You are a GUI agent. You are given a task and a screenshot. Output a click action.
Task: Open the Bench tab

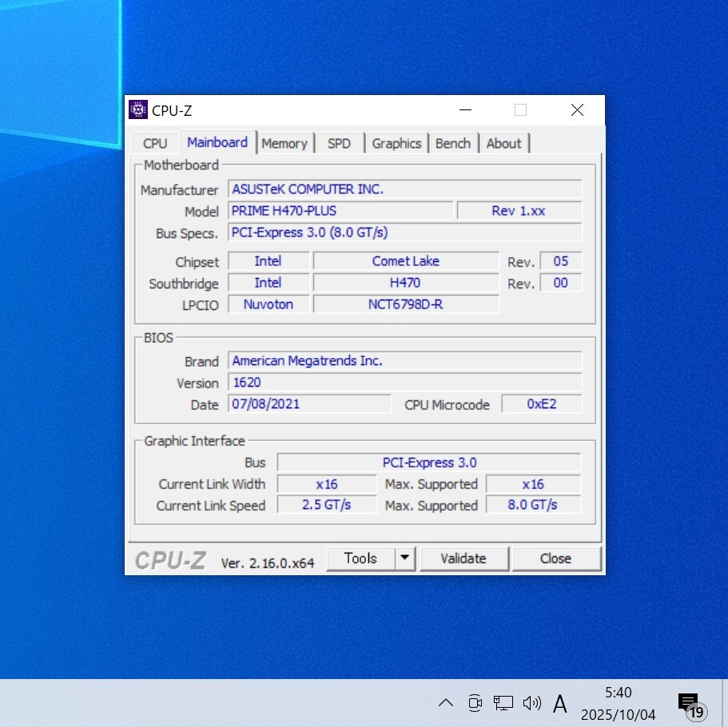(x=453, y=144)
